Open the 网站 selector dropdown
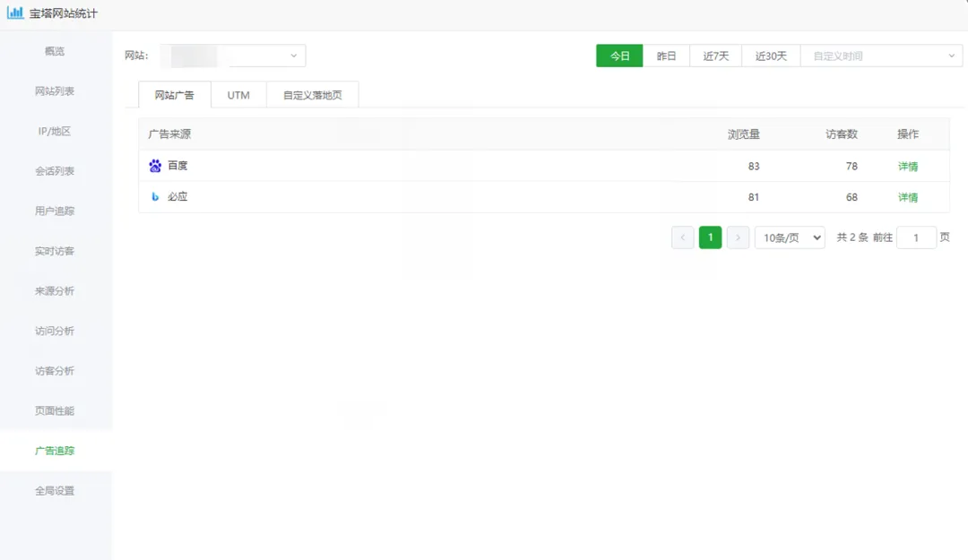 (233, 56)
